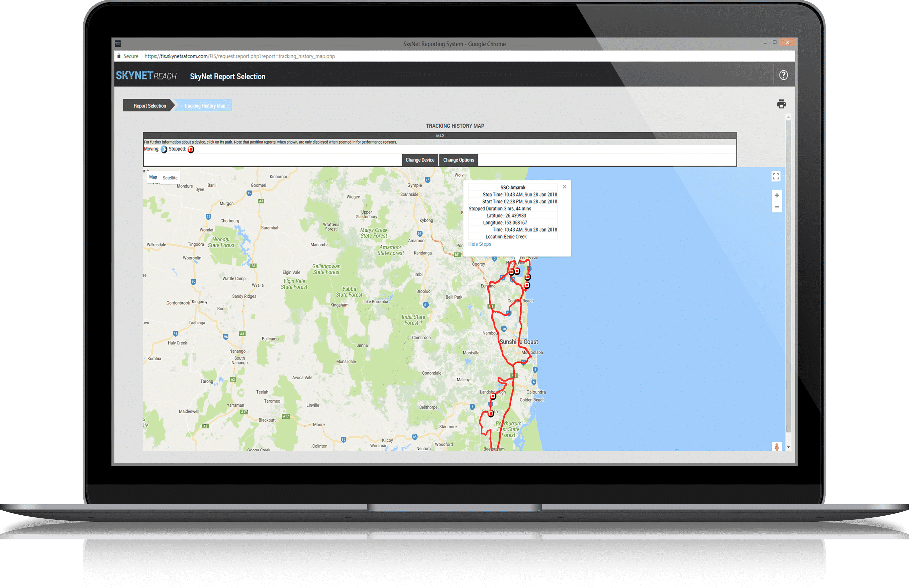The image size is (909, 588).
Task: Maximize the Chrome window
Action: coord(775,42)
